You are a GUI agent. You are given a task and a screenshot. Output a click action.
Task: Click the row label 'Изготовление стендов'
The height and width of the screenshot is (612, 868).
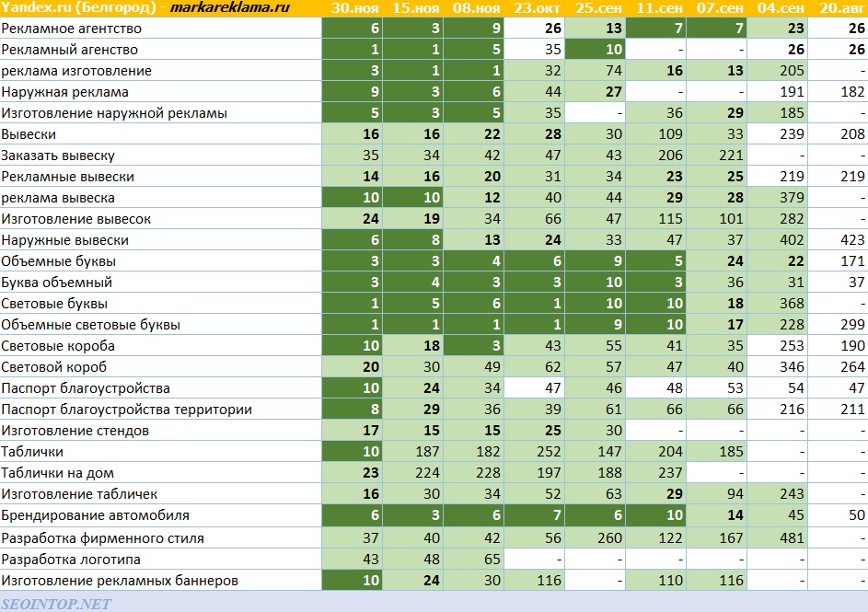click(75, 431)
